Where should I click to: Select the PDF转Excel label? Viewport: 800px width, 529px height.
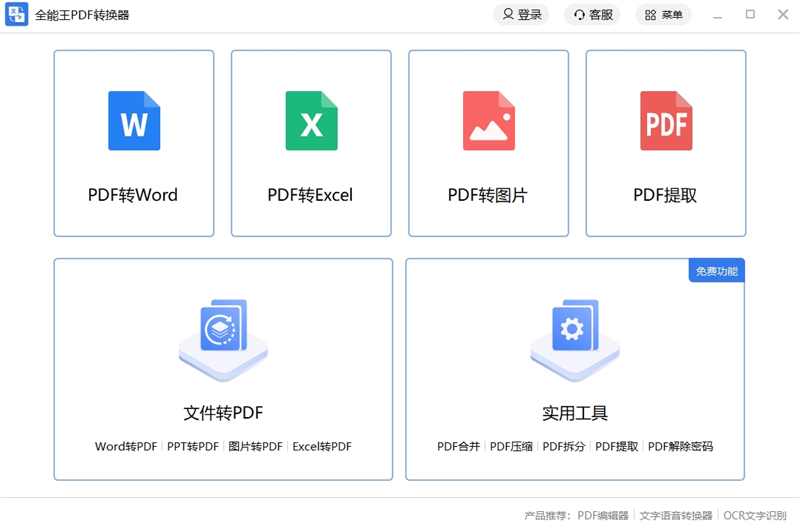(x=310, y=195)
